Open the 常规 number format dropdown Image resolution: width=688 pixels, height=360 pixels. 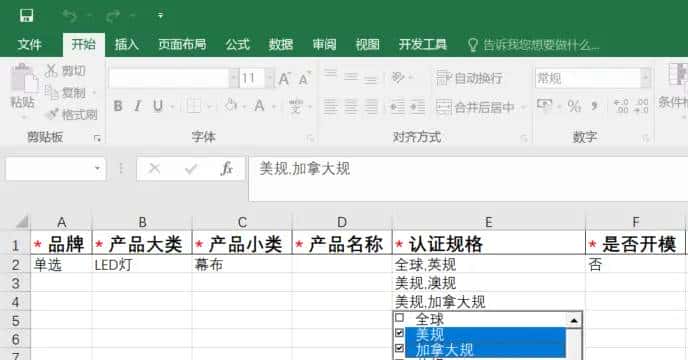click(x=645, y=78)
